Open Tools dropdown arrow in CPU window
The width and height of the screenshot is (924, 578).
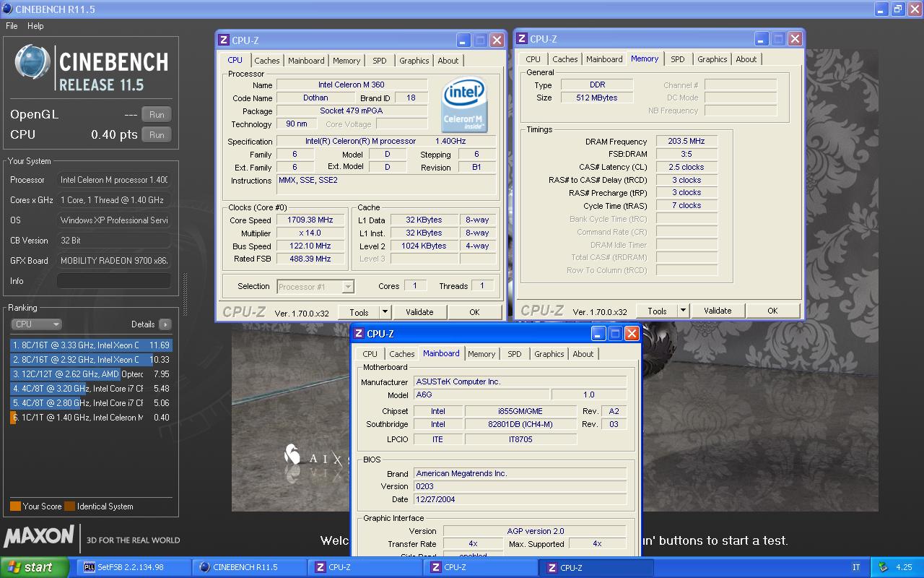[x=385, y=312]
